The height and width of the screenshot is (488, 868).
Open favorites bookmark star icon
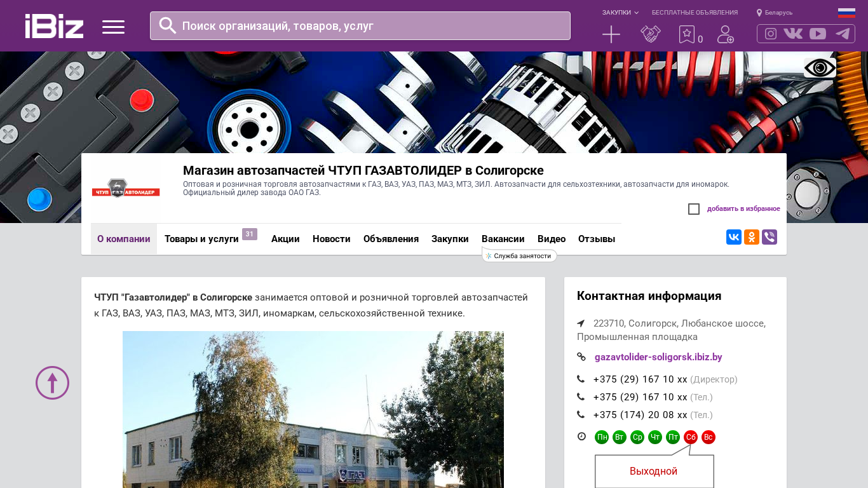687,34
